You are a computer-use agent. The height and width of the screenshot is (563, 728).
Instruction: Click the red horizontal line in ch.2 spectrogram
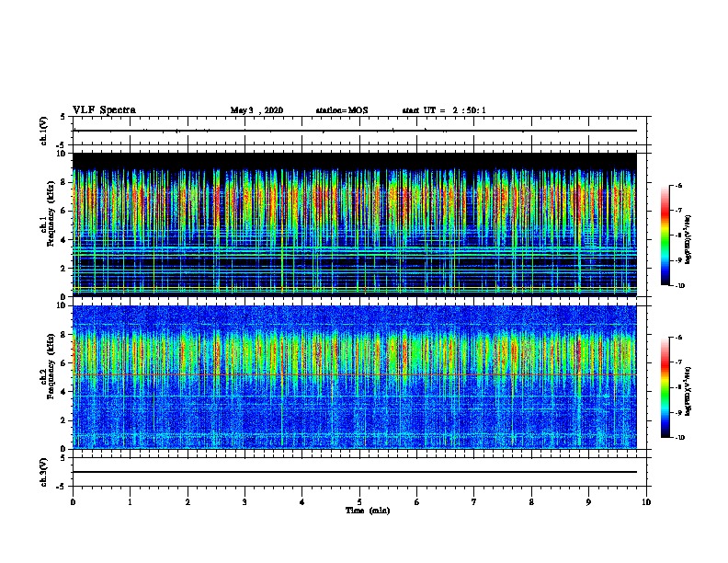coord(355,374)
